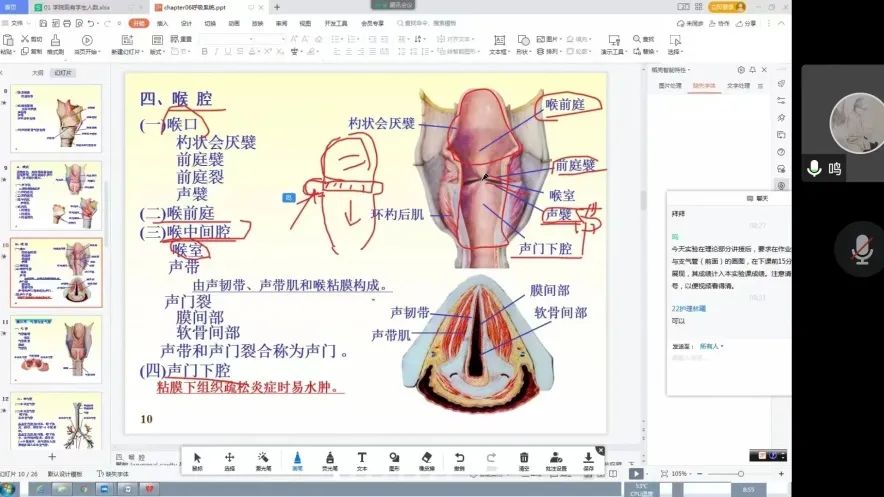Collapse the ribbon with chevron
The width and height of the screenshot is (884, 497).
(781, 23)
